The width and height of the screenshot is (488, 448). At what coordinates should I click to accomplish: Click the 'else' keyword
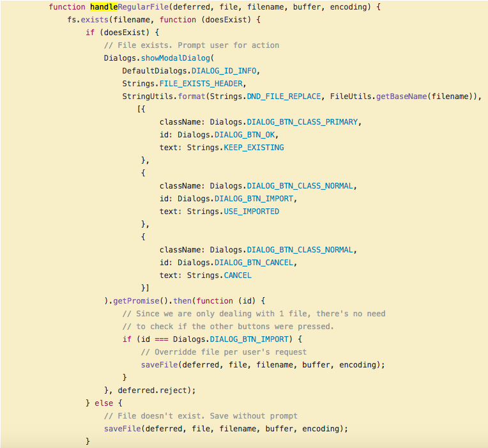[x=104, y=403]
